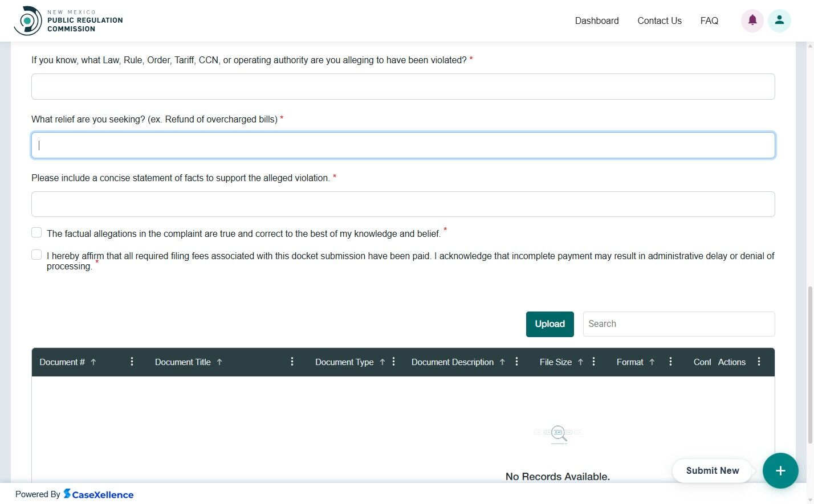Open the notification bell
Image resolution: width=814 pixels, height=504 pixels.
click(x=752, y=21)
